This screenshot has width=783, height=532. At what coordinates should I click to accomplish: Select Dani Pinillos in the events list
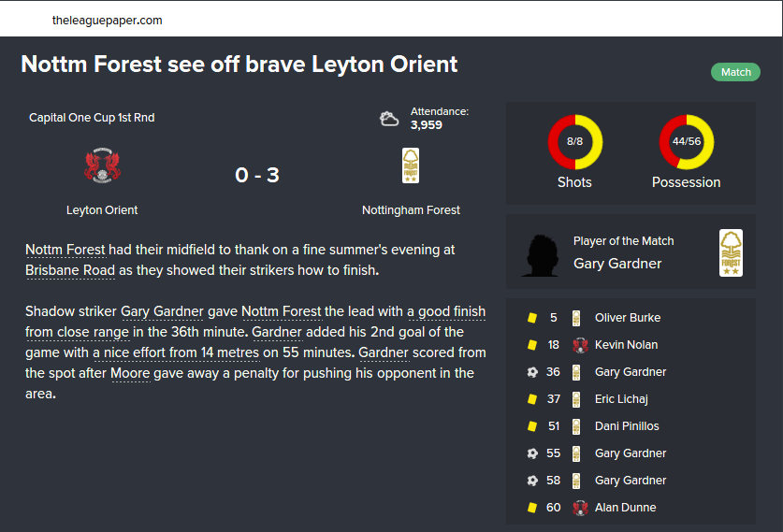tap(627, 426)
